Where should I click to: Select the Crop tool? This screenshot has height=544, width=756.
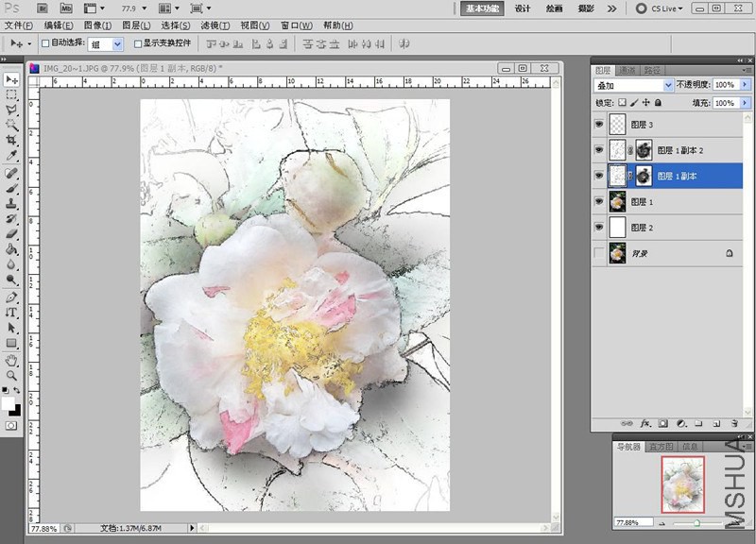click(x=11, y=140)
